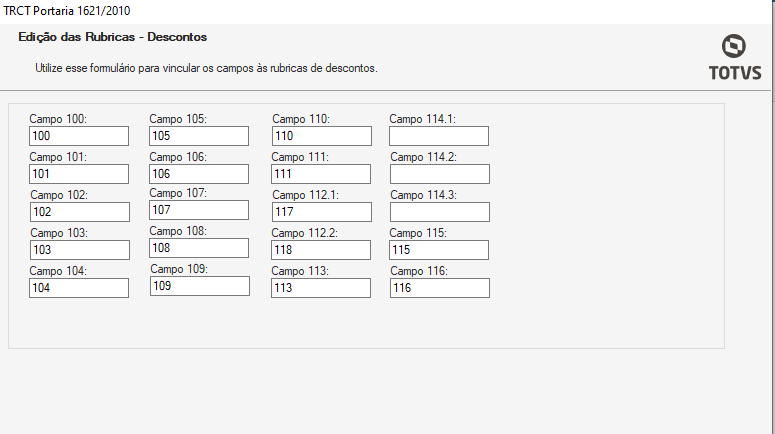Click the Campo 107 field
775x434 pixels.
tap(199, 210)
